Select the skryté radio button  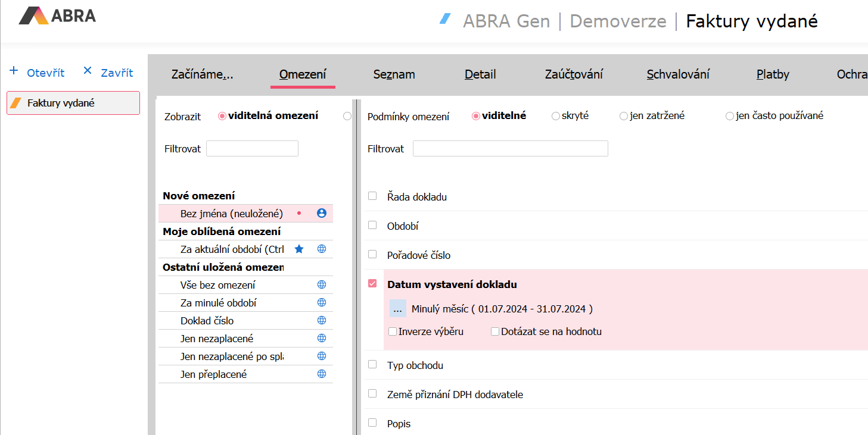(x=555, y=116)
